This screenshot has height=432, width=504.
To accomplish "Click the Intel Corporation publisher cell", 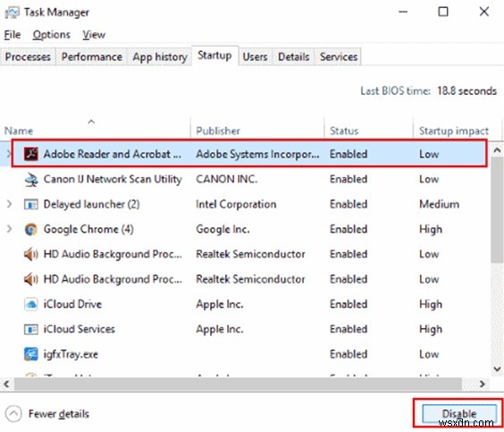I will (x=236, y=204).
